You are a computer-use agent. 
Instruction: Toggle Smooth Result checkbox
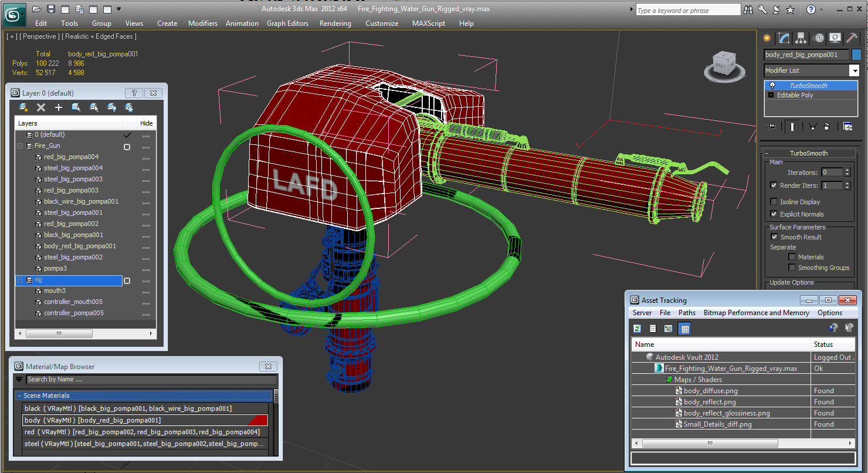774,237
